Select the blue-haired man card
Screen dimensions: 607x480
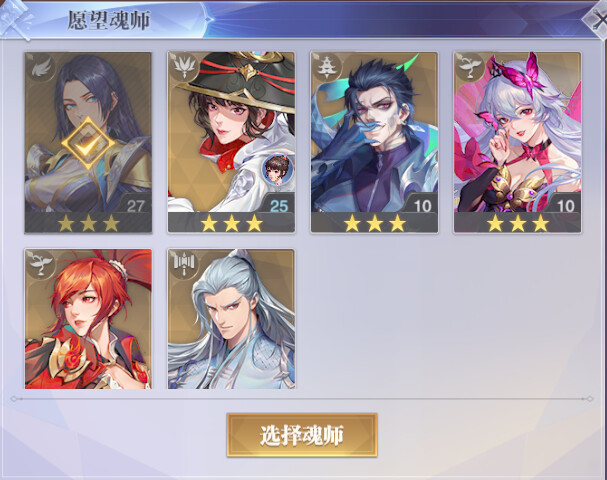[374, 142]
